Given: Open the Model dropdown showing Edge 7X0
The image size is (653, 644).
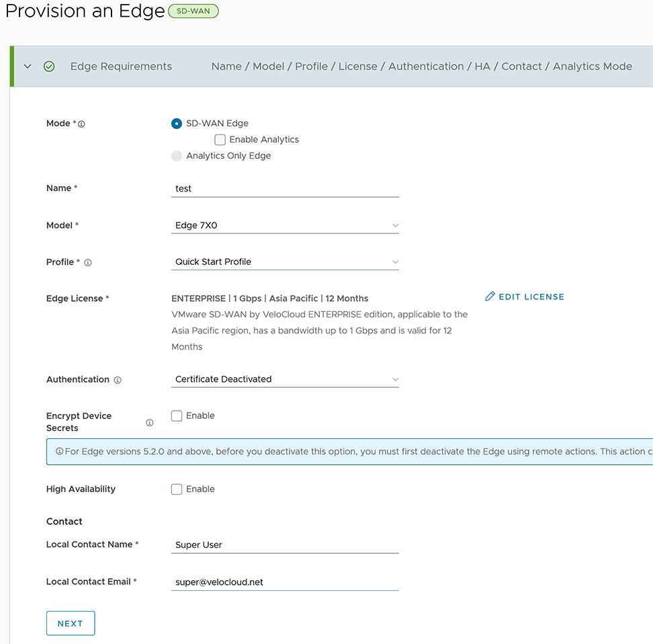Looking at the screenshot, I should click(285, 225).
